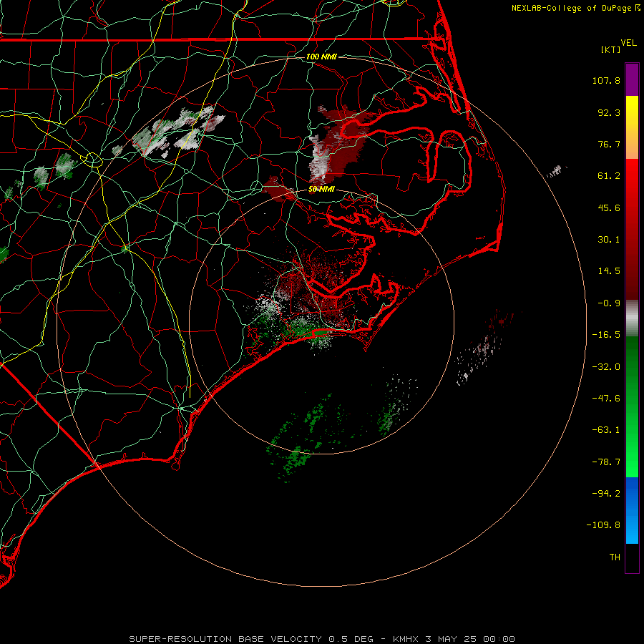Select the 30.1 velocity scale value

609,240
